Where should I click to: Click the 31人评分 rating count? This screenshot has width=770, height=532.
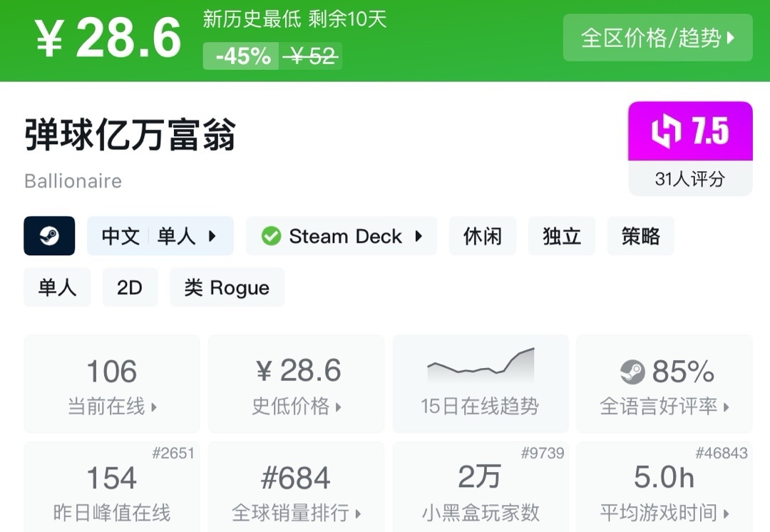coord(689,178)
